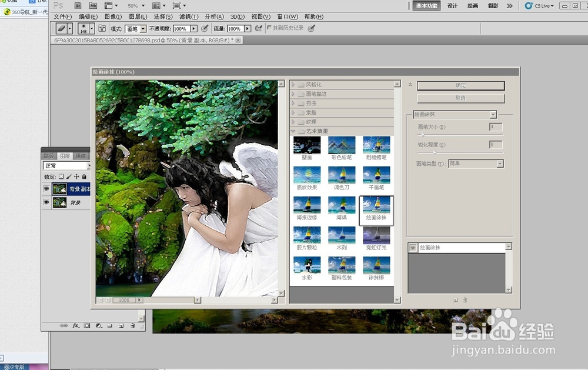Viewport: 588px width, 370px height.
Task: Open the flow slider arrow beside 100%
Action: click(248, 28)
